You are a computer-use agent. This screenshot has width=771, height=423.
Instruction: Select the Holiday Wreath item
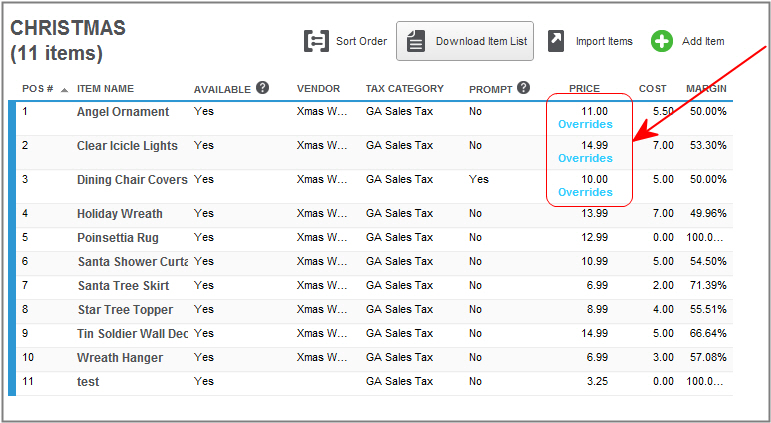[119, 213]
